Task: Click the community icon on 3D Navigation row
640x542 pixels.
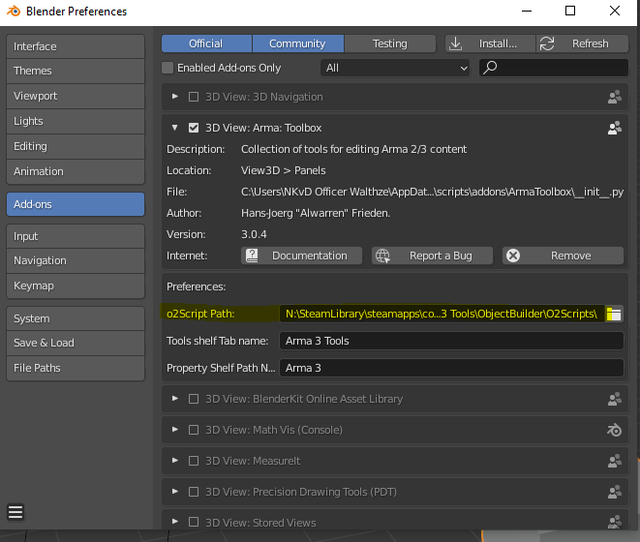Action: (x=615, y=97)
